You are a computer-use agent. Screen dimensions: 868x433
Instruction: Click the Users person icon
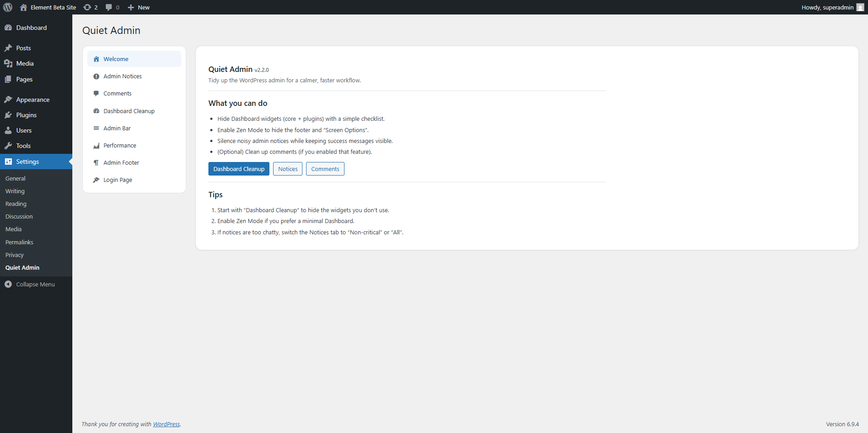(x=8, y=130)
